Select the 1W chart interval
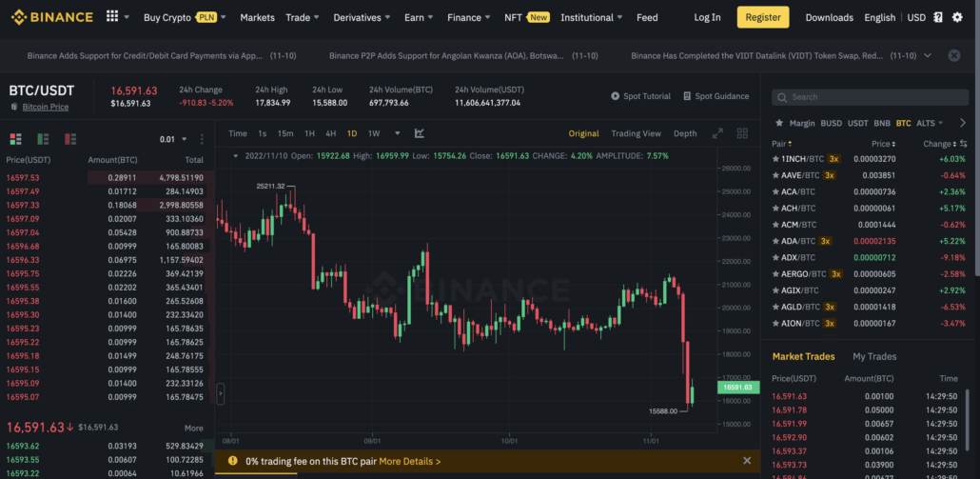Screen dimensions: 980x479 374,133
